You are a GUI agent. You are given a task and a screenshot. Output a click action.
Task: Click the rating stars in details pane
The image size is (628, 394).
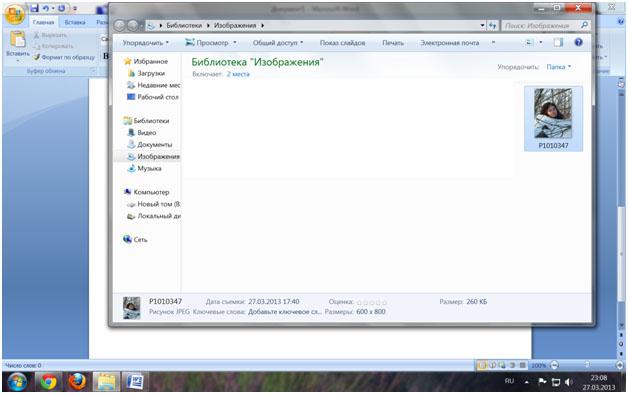click(x=372, y=302)
